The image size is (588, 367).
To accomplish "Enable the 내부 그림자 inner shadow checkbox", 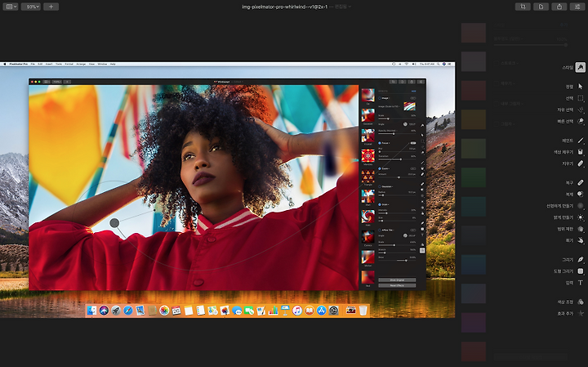I will click(x=497, y=104).
